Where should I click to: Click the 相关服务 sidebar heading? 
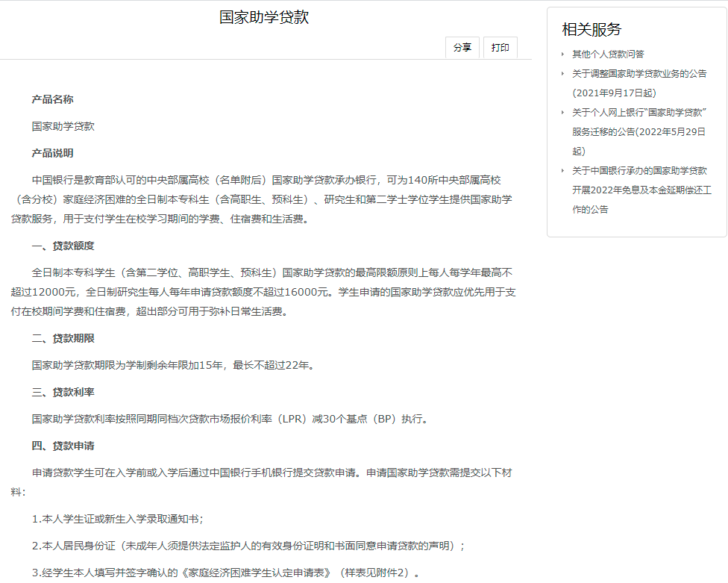pyautogui.click(x=591, y=29)
